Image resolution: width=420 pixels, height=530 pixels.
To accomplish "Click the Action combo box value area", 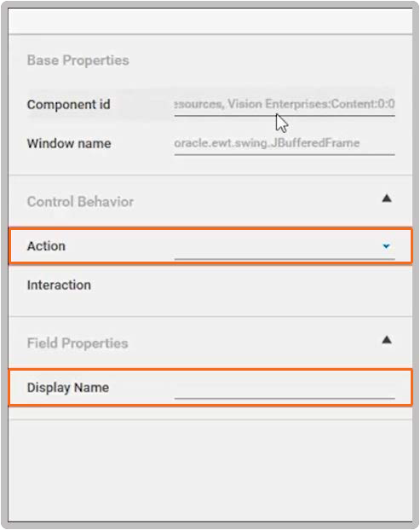I will pyautogui.click(x=285, y=247).
